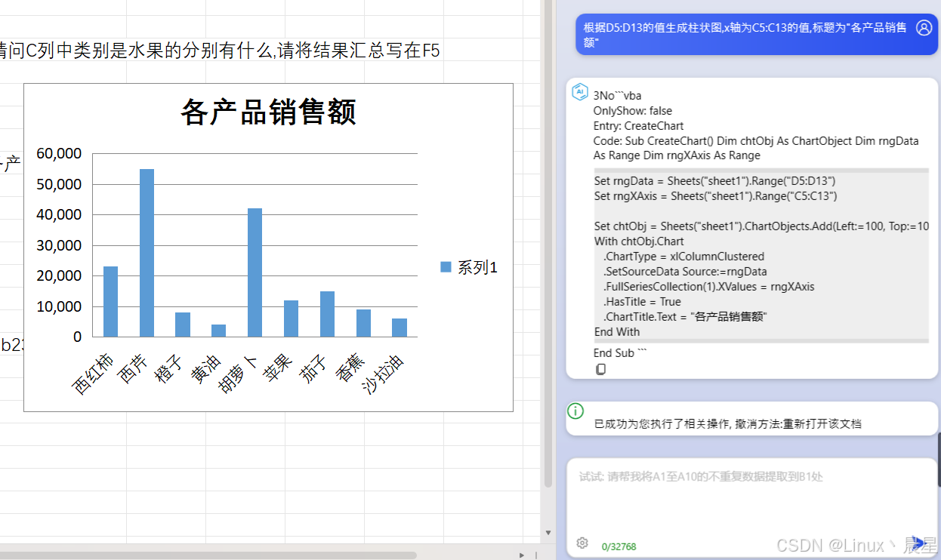Click the 西红柿 category label
This screenshot has height=560, width=941.
pyautogui.click(x=92, y=374)
